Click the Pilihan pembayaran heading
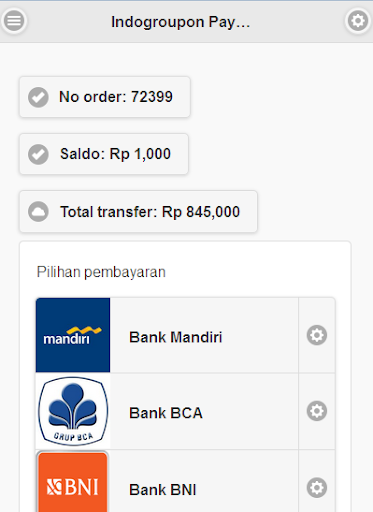The width and height of the screenshot is (373, 512). click(101, 272)
